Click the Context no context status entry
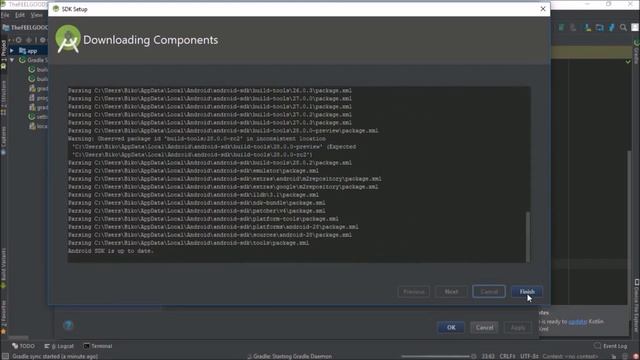Image resolution: width=640 pixels, height=360 pixels. 570,356
